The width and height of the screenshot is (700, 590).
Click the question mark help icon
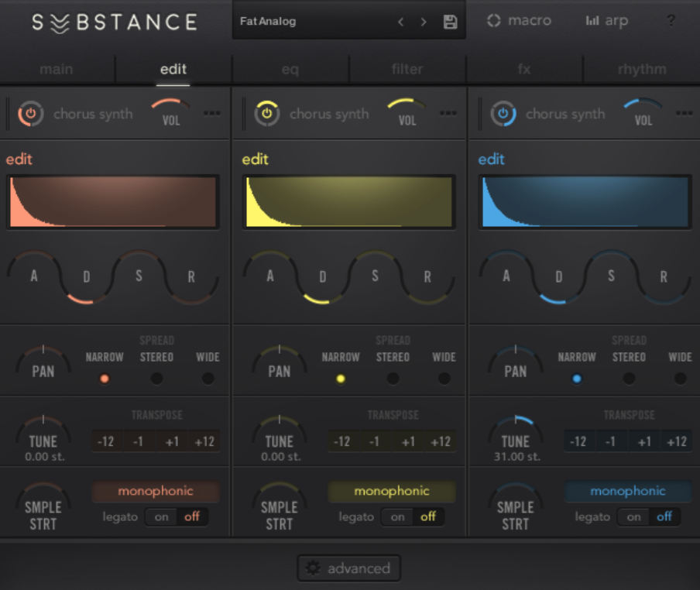[671, 21]
